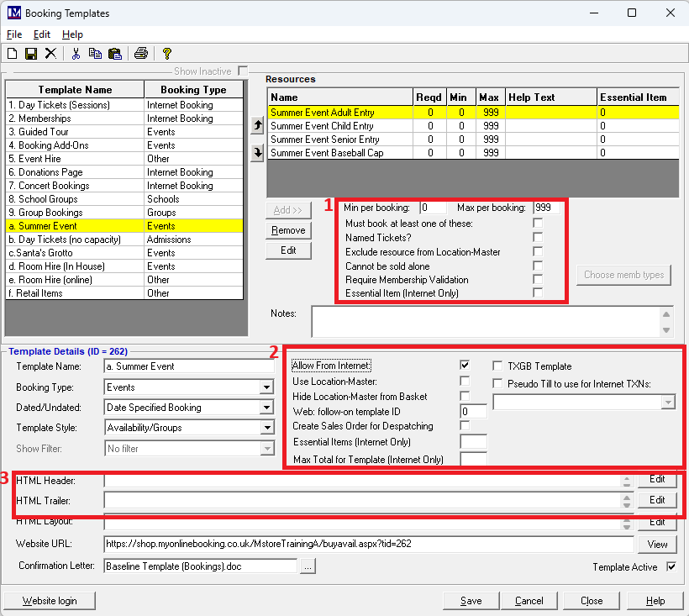Tick Hide Location-Master from Basket
The width and height of the screenshot is (689, 616).
tap(465, 396)
